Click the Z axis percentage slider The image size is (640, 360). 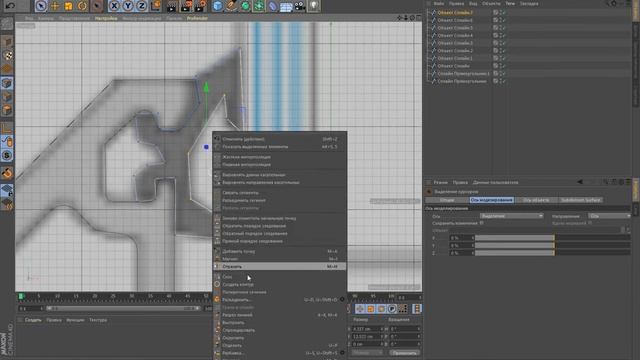click(x=553, y=253)
